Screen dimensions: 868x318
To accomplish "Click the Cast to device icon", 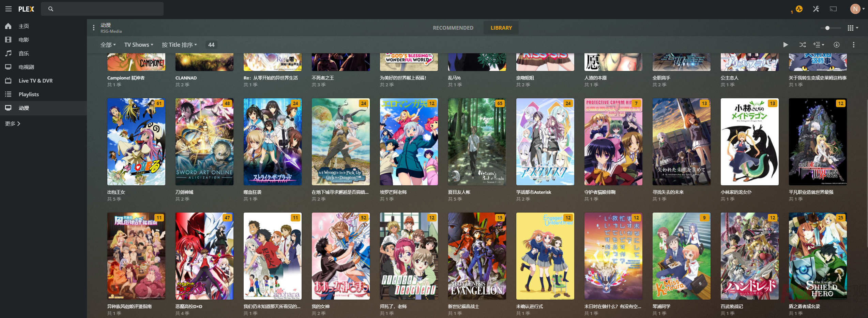I will (x=833, y=9).
